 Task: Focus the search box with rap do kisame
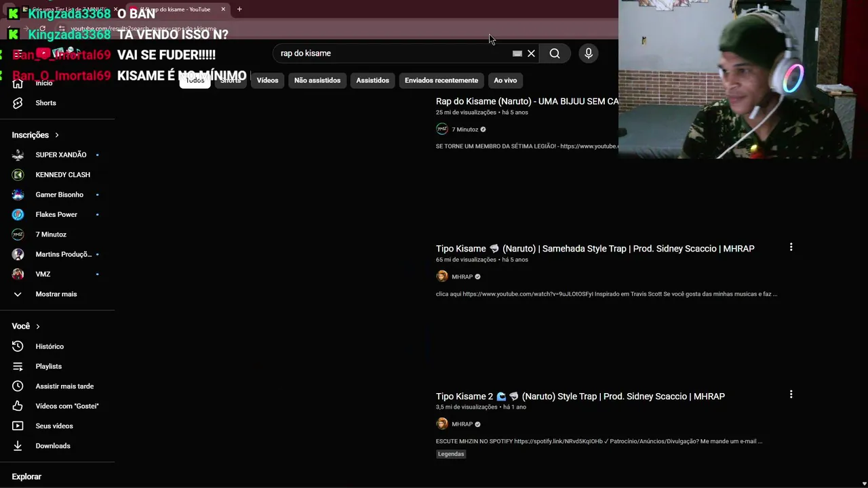point(393,54)
